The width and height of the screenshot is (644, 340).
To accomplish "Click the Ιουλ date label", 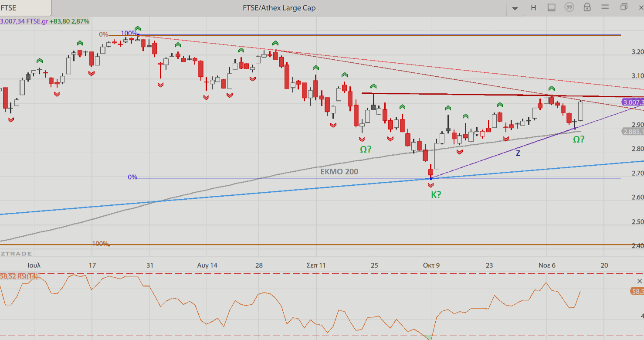I will [34, 265].
